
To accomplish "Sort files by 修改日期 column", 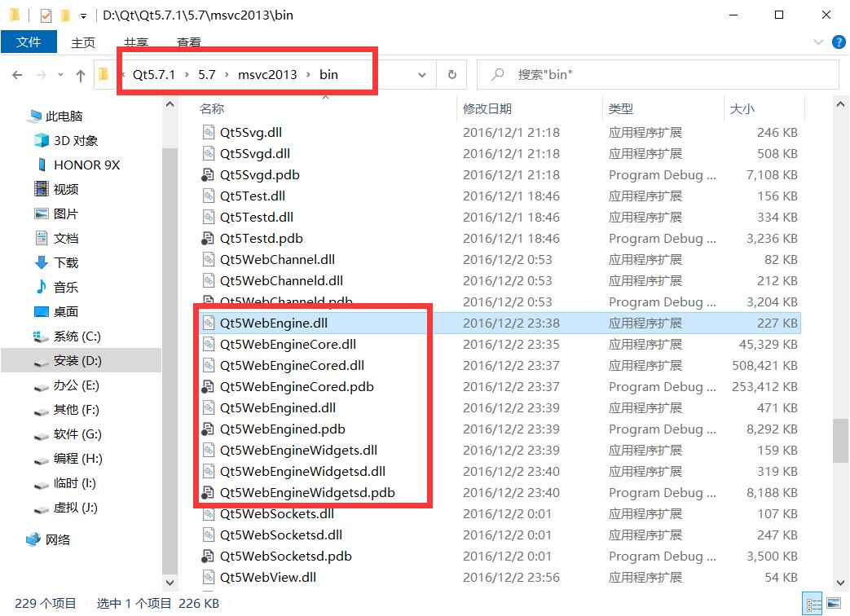I will tap(487, 108).
